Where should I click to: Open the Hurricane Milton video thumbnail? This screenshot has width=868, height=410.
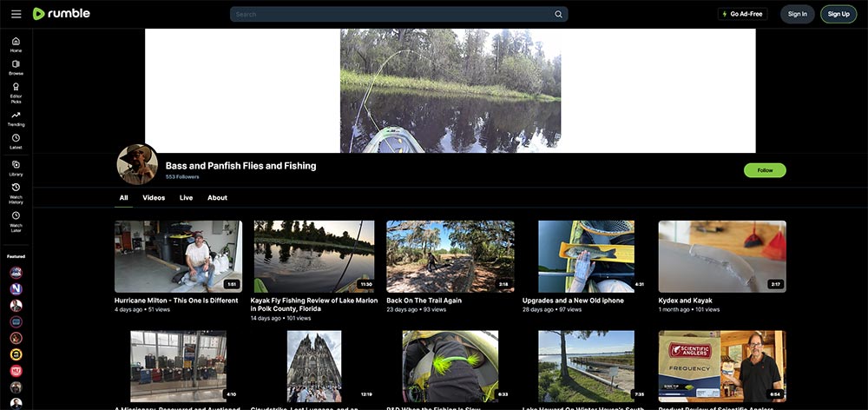tap(178, 256)
